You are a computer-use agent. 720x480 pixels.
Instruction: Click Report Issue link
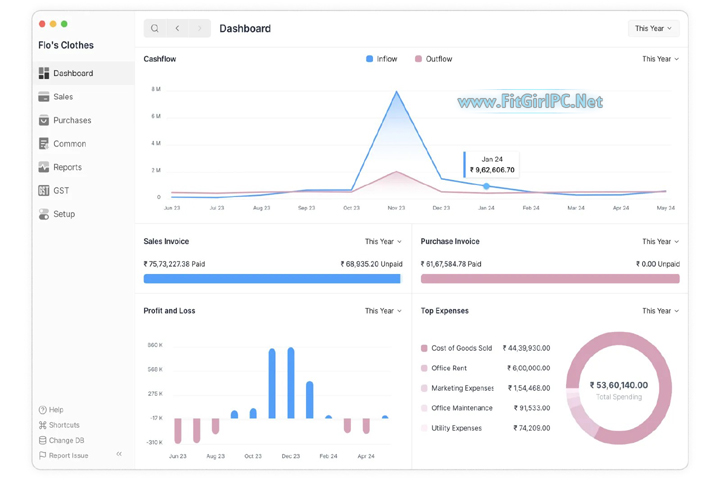[x=63, y=455]
